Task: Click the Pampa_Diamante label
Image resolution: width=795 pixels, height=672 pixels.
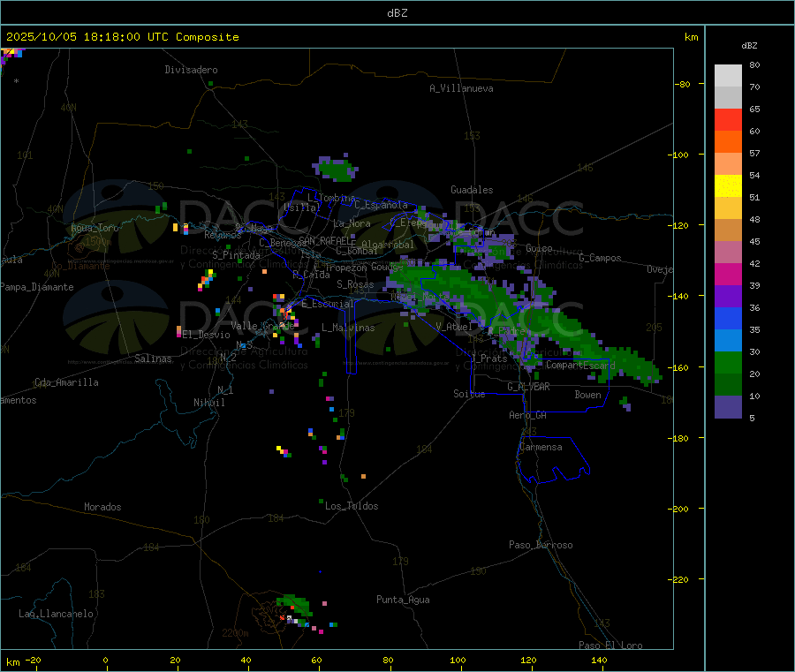Action: tap(36, 287)
